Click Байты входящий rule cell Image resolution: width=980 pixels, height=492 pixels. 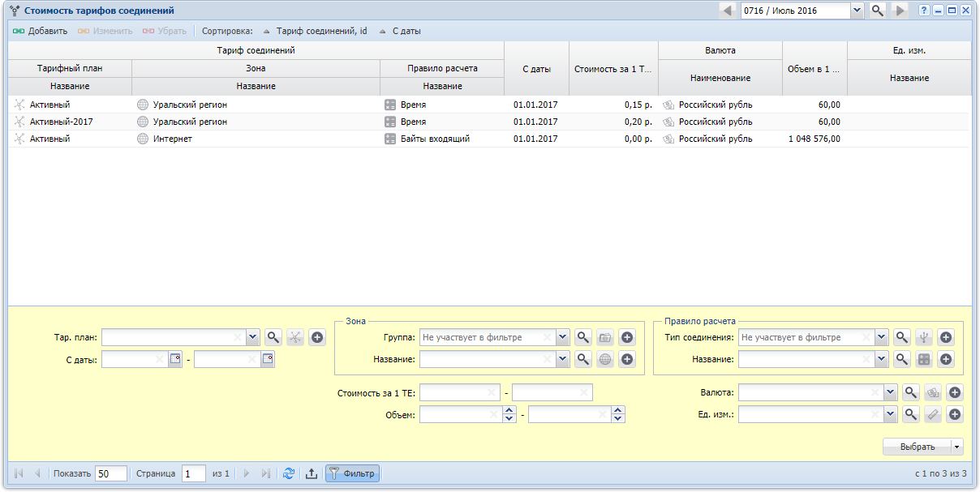point(442,139)
